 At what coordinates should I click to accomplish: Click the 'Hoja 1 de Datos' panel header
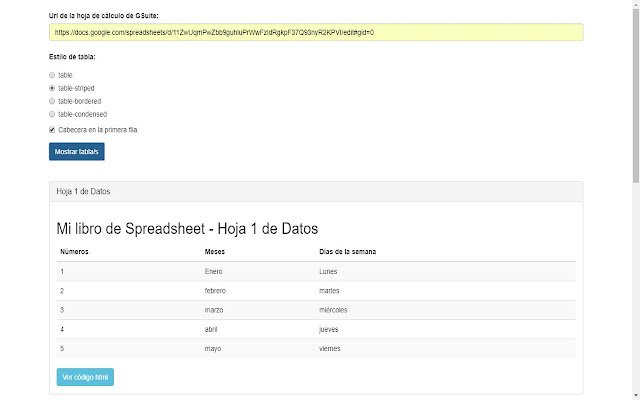click(316, 191)
